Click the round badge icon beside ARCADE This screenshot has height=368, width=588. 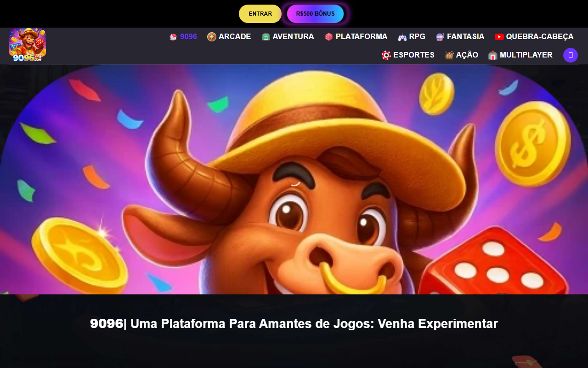pos(212,37)
